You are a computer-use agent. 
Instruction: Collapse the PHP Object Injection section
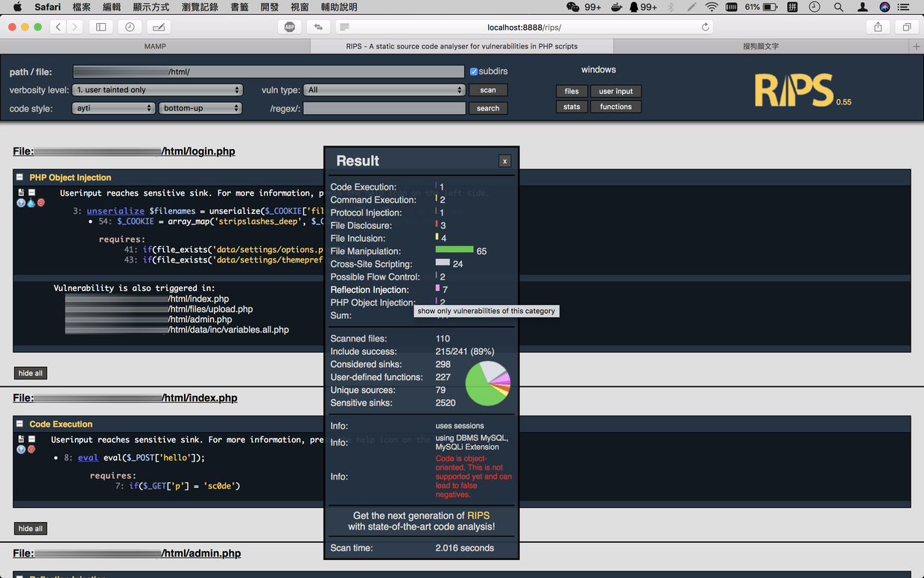[20, 178]
